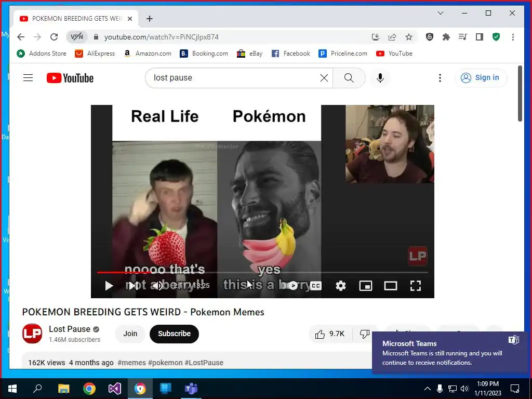
Task: Open the media control playlist icon
Action: 463,37
